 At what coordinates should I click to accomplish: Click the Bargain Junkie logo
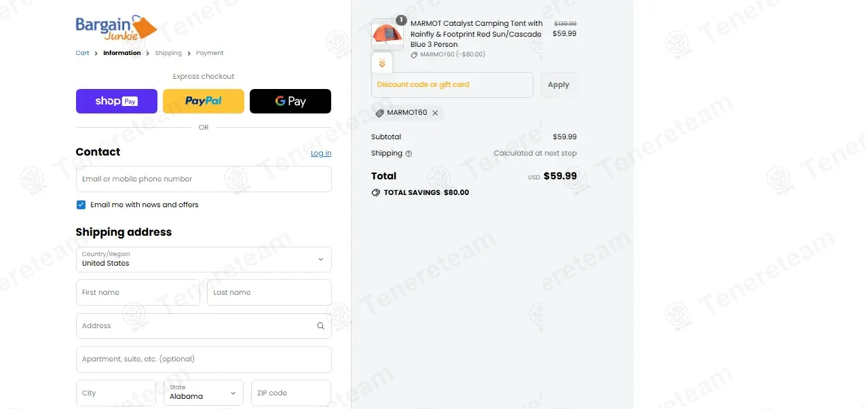pyautogui.click(x=116, y=29)
